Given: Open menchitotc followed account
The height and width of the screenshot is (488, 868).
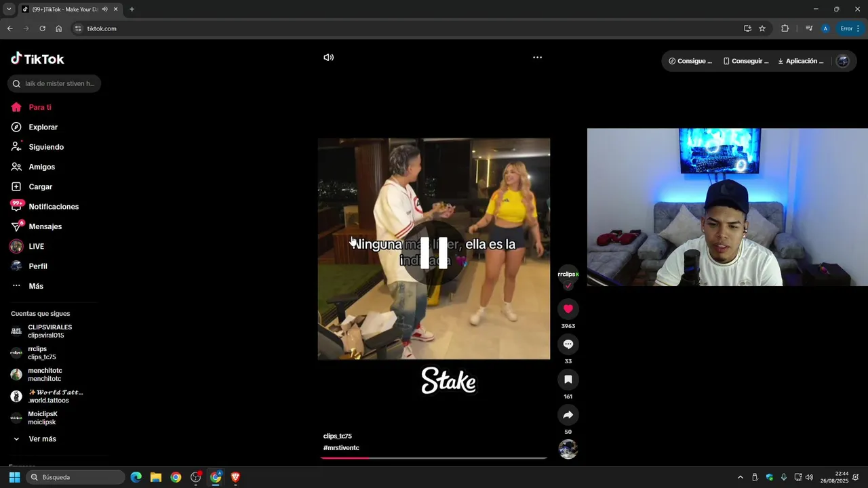Looking at the screenshot, I should click(37, 375).
